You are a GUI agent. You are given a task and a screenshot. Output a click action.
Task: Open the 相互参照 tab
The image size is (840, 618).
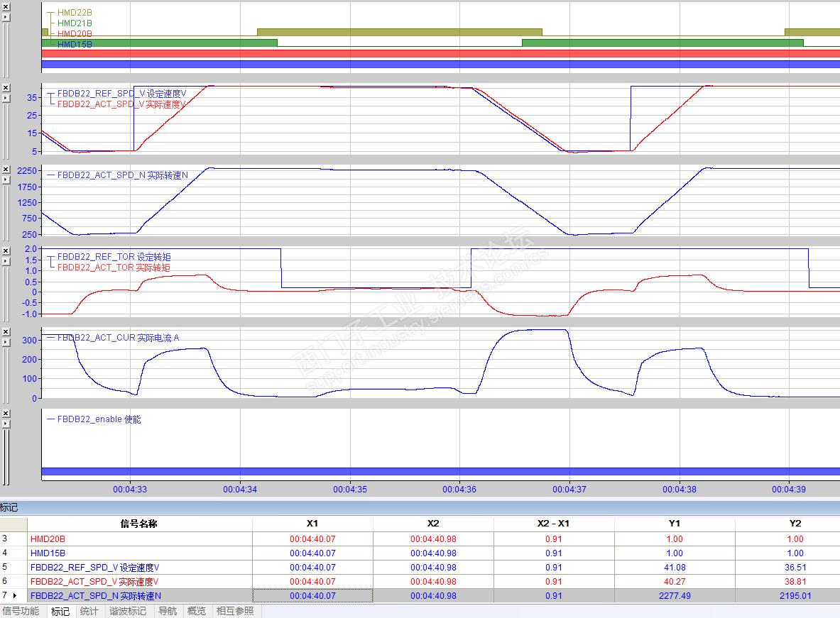click(x=235, y=611)
